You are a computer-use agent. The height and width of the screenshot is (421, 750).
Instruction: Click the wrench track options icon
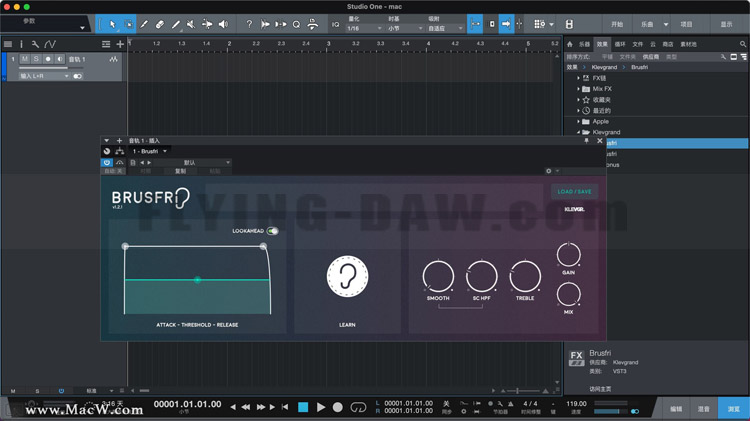(35, 44)
